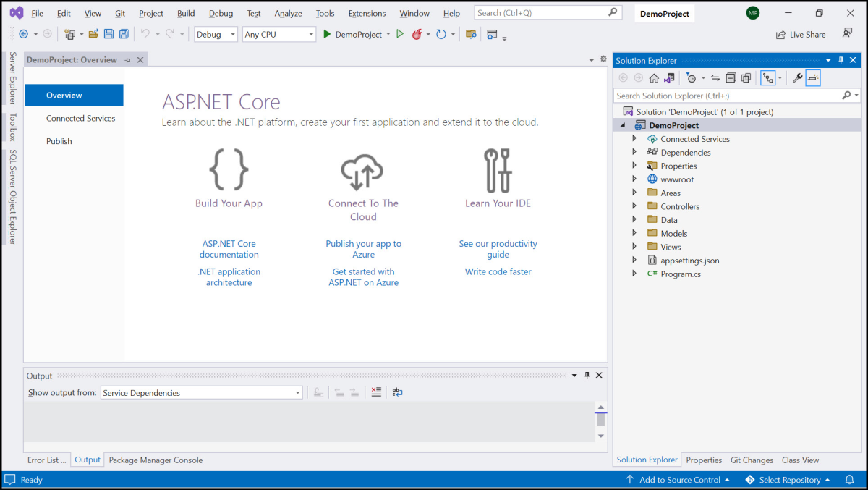
Task: Toggle the Preview Selected Items button
Action: point(813,78)
